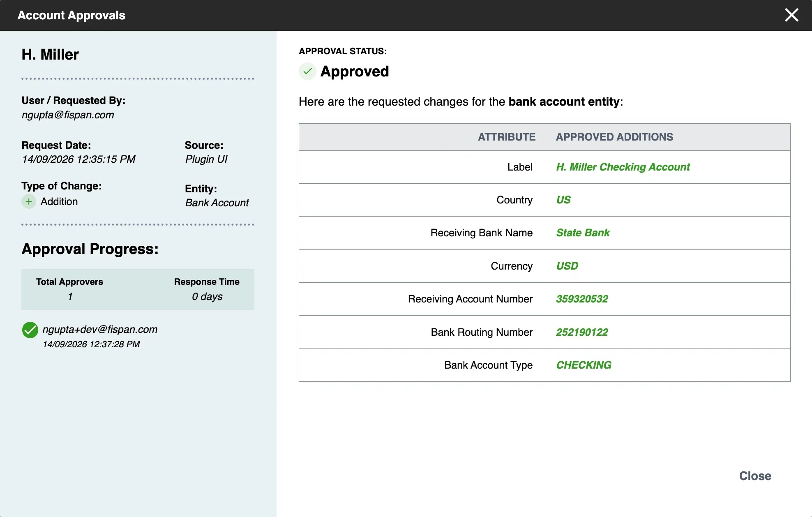
Task: Click the H. Miller heading
Action: click(50, 55)
